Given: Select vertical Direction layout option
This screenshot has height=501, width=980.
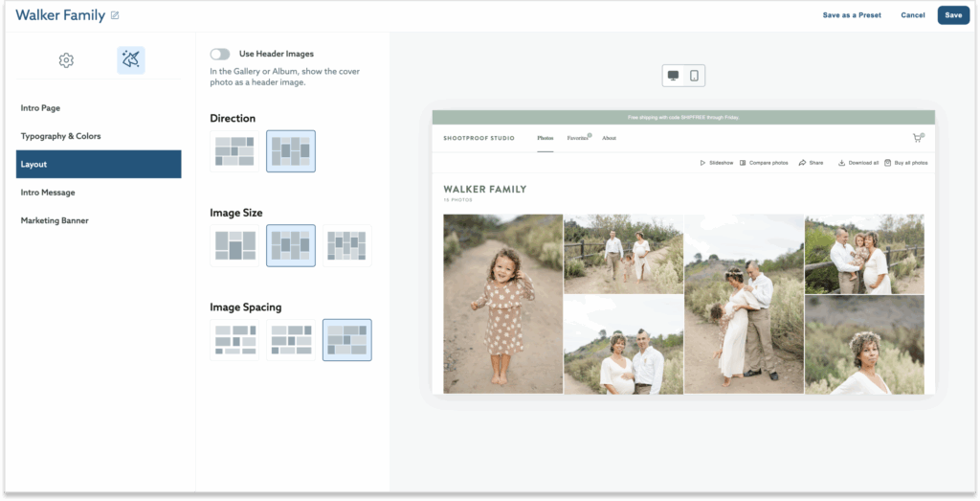Looking at the screenshot, I should click(x=291, y=151).
